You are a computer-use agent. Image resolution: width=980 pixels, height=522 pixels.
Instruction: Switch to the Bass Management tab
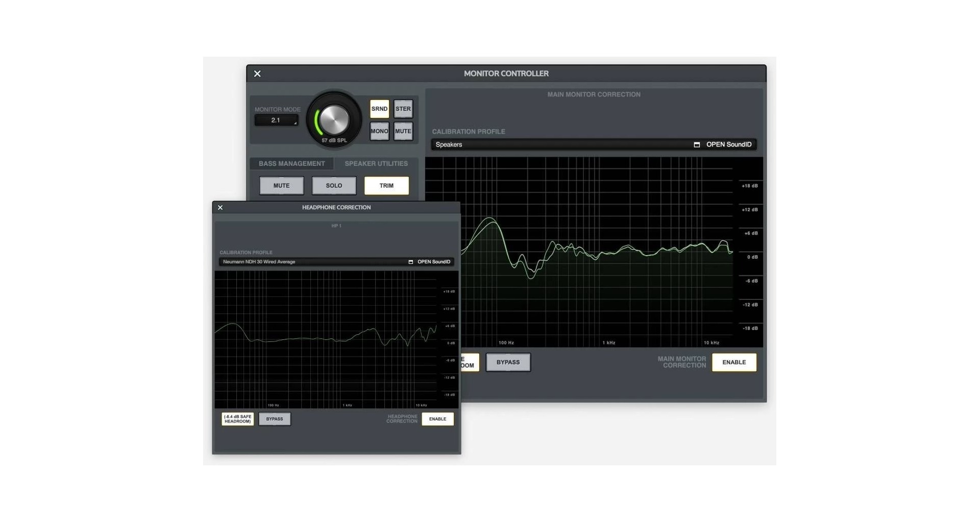[x=291, y=164]
